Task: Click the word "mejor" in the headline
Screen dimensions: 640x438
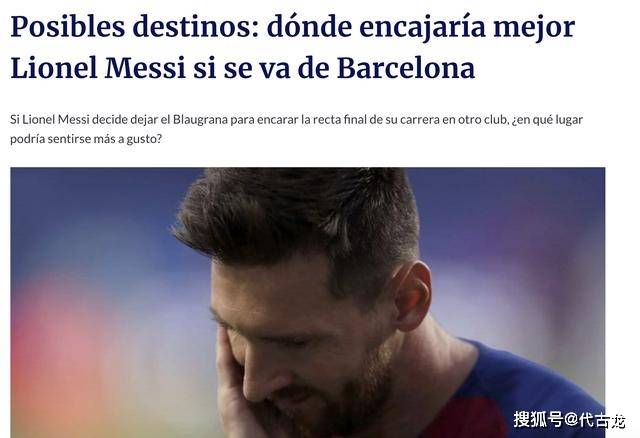Action: click(x=535, y=28)
